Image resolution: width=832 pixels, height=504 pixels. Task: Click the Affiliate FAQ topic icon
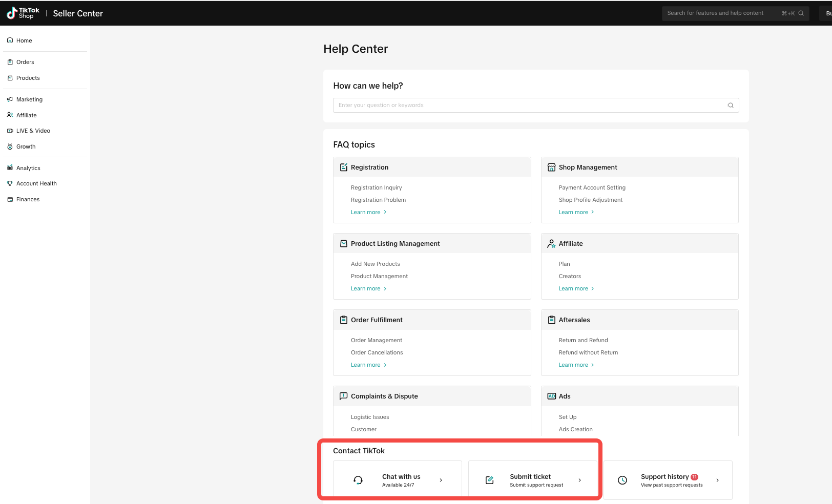[551, 244]
